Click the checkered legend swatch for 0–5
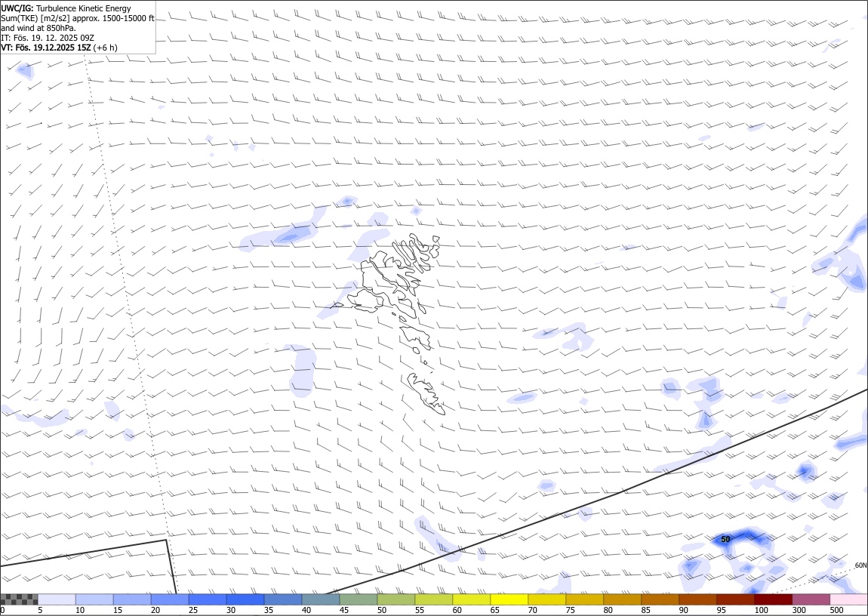 pos(20,599)
